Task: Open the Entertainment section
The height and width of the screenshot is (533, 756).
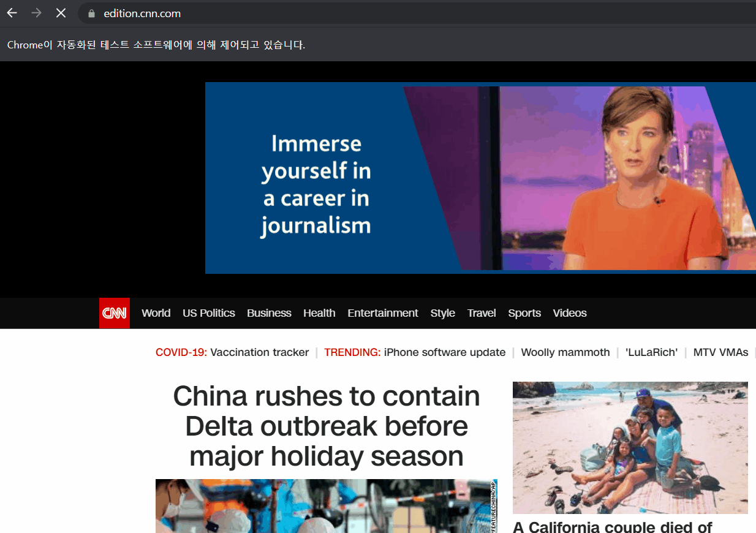Action: point(383,313)
